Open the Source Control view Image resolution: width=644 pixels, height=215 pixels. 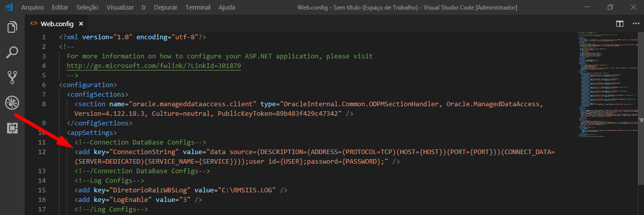[x=12, y=78]
